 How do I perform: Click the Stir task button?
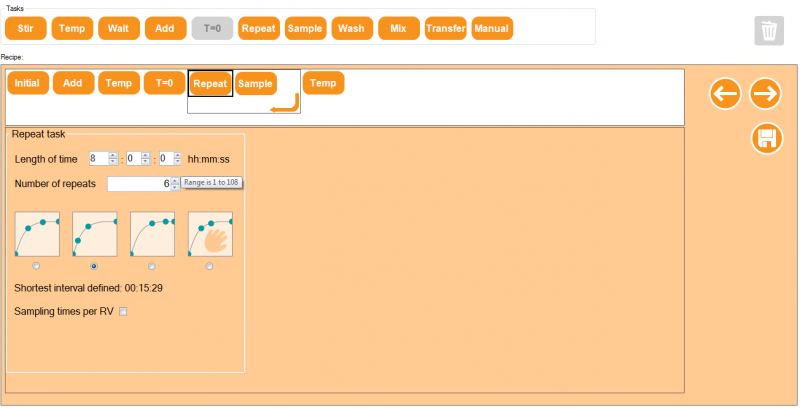pyautogui.click(x=25, y=28)
